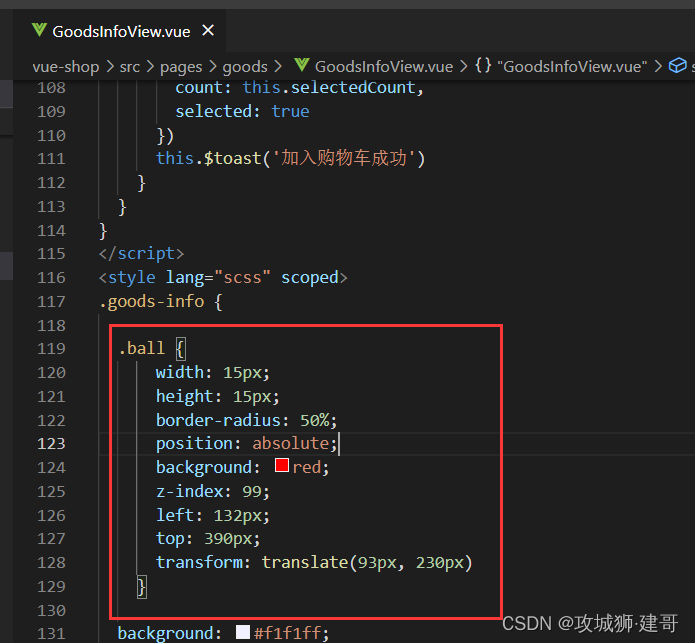Click on 'selected: true' text

click(242, 111)
